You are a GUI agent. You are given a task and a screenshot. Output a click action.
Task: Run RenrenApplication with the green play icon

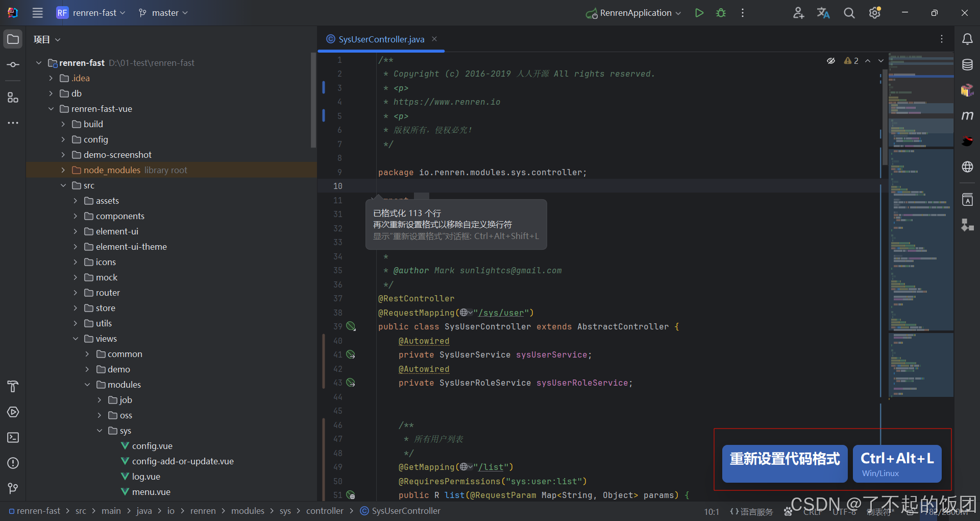click(x=699, y=13)
